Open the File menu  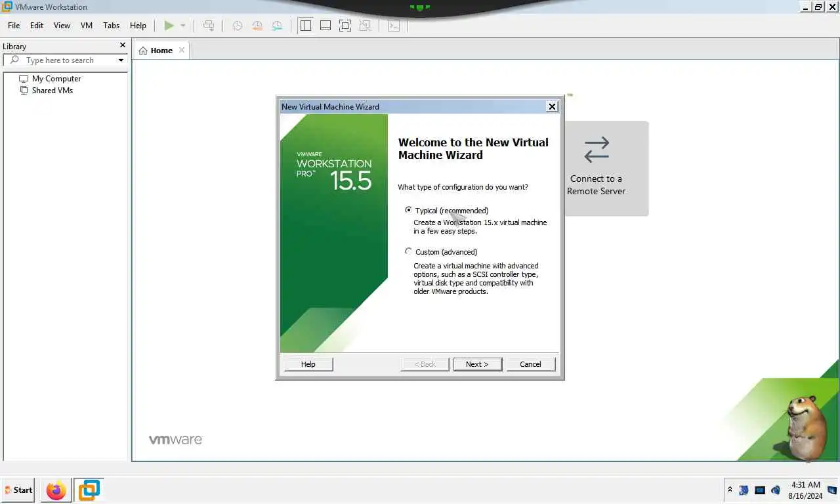14,26
